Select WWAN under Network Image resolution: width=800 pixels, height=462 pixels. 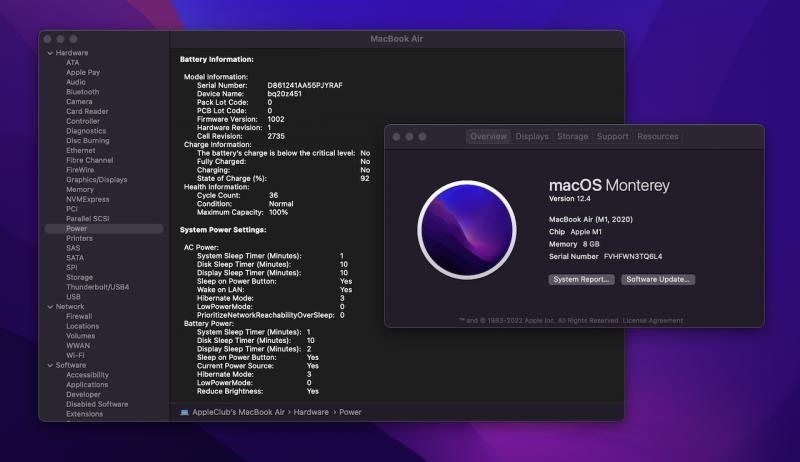click(78, 346)
